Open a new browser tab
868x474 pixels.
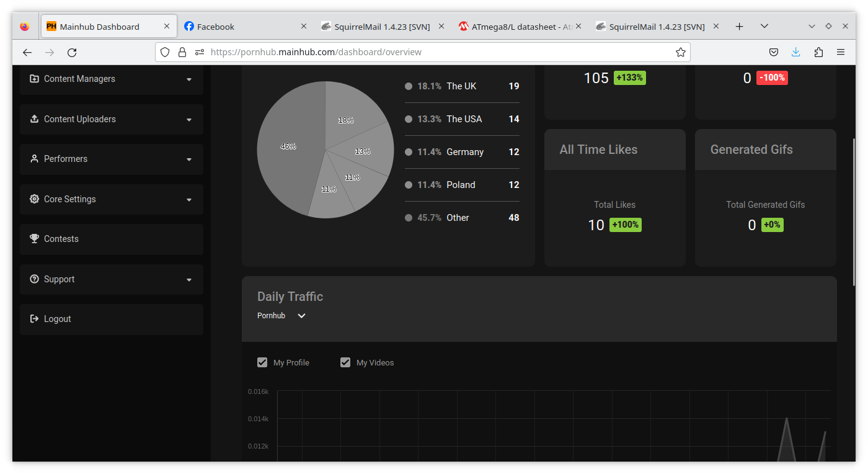click(739, 27)
